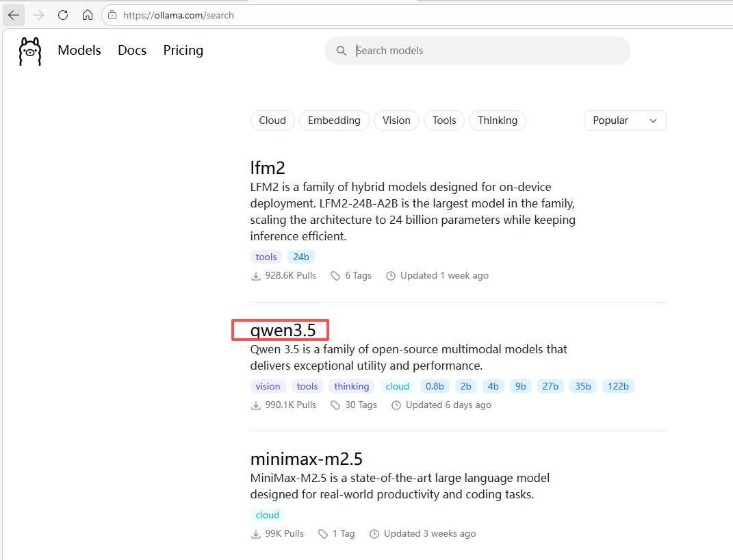Click the browser back arrow
Image resolution: width=733 pixels, height=560 pixels.
[14, 15]
